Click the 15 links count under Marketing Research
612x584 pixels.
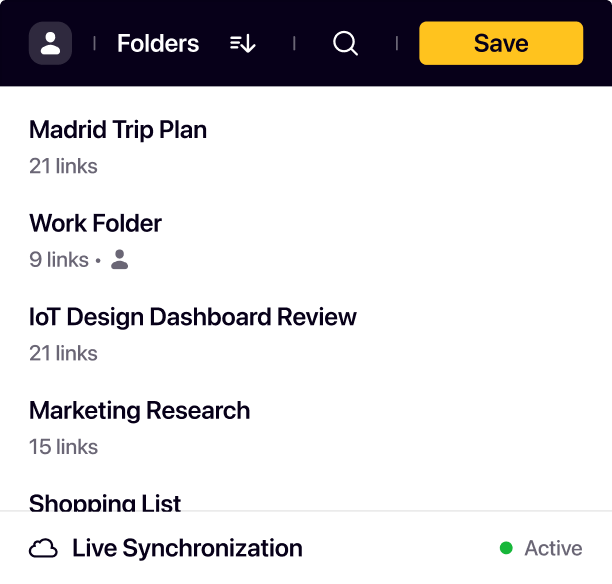[x=63, y=447]
